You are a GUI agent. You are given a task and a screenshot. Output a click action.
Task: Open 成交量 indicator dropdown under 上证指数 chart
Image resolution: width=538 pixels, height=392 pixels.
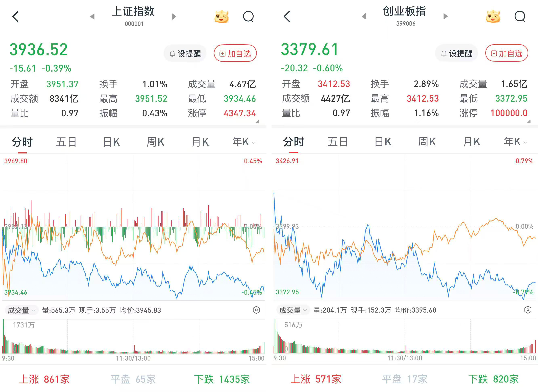click(x=22, y=310)
